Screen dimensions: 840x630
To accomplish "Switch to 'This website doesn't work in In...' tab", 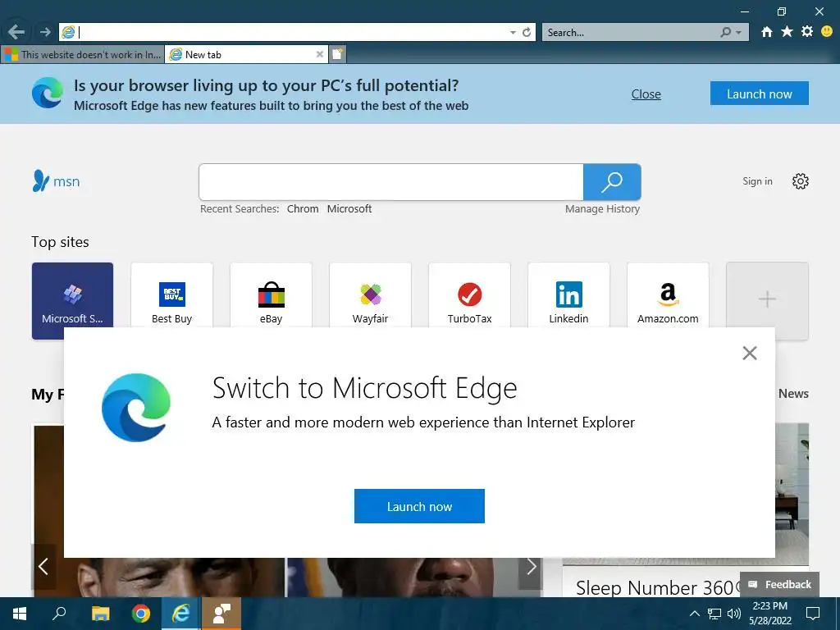I will pos(82,54).
